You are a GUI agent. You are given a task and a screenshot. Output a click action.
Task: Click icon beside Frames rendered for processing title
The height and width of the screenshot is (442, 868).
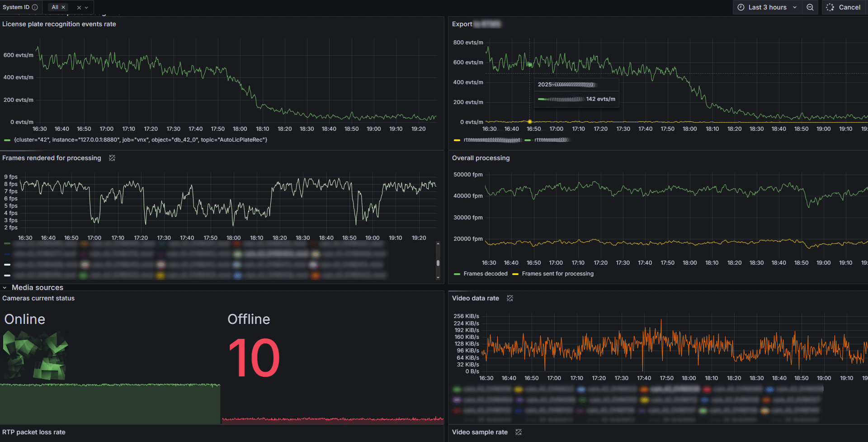click(x=112, y=158)
